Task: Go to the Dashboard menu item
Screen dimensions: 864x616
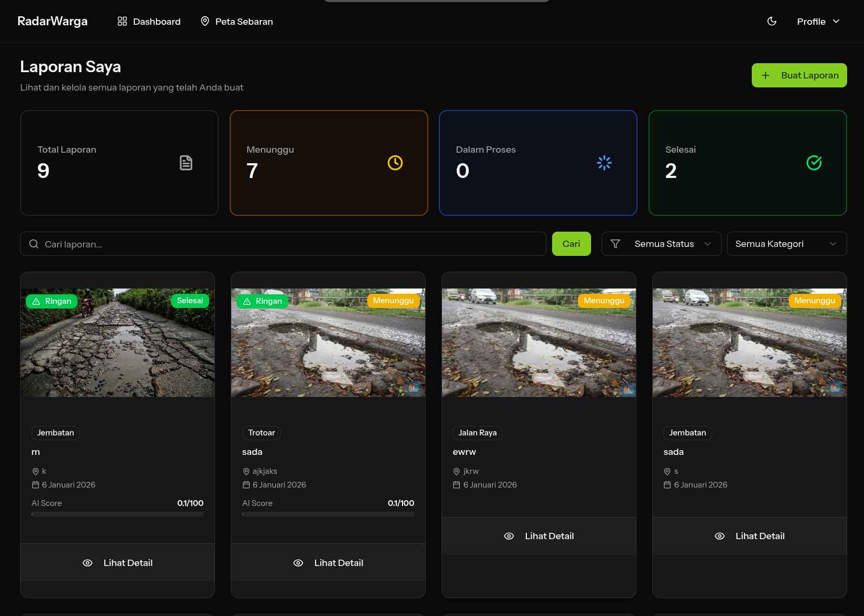Action: [x=149, y=22]
